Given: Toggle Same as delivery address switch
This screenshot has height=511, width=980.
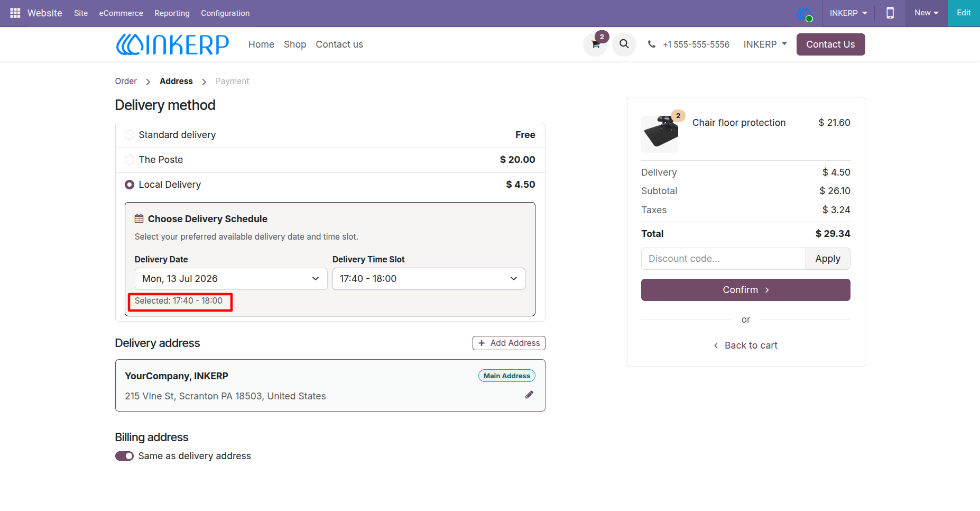Looking at the screenshot, I should tap(124, 456).
